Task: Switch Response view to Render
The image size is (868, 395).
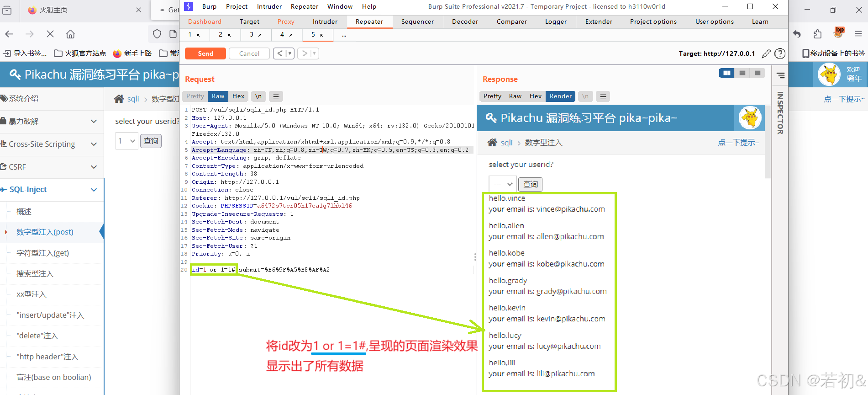Action: [x=560, y=96]
